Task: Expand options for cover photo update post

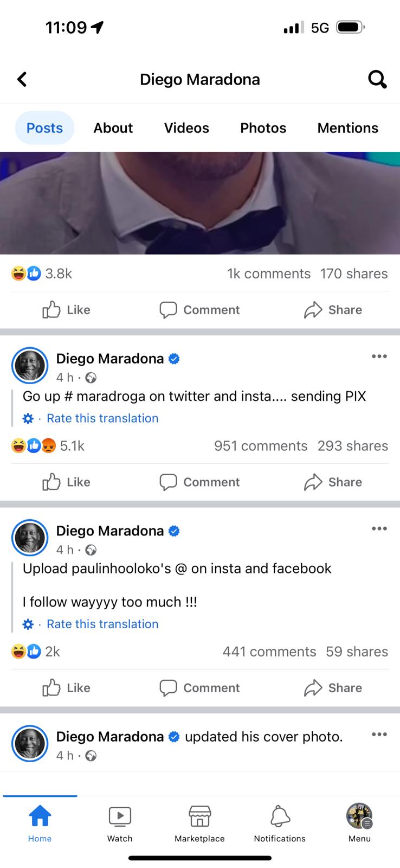Action: 379,735
